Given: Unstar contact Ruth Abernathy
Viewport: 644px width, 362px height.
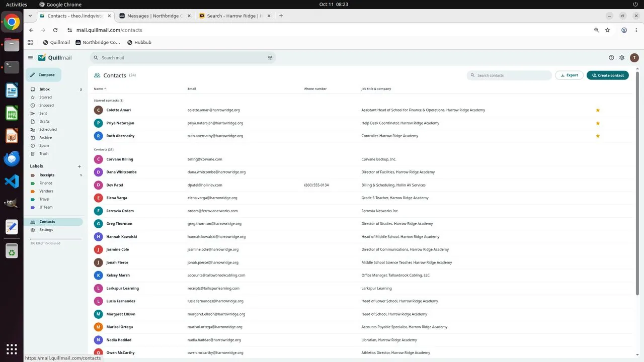Looking at the screenshot, I should (x=598, y=136).
